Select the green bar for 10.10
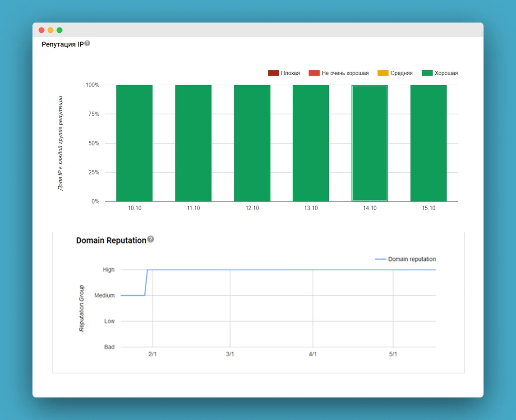This screenshot has height=420, width=516. coord(134,143)
